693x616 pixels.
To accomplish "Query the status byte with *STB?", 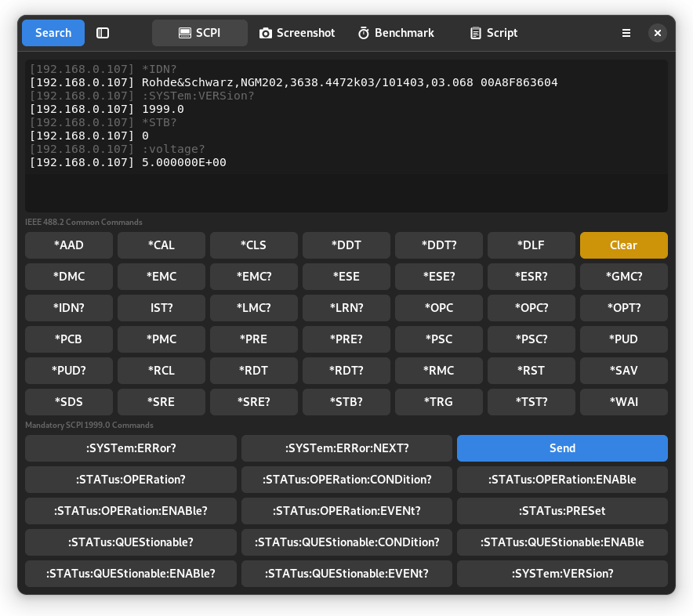I will pos(346,402).
